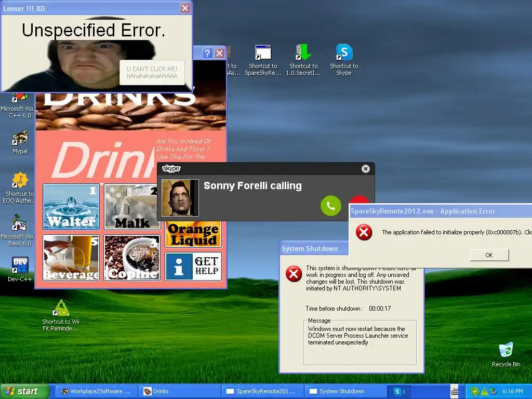The width and height of the screenshot is (532, 399).
Task: Select the Walter drink tile
Action: coord(71,207)
